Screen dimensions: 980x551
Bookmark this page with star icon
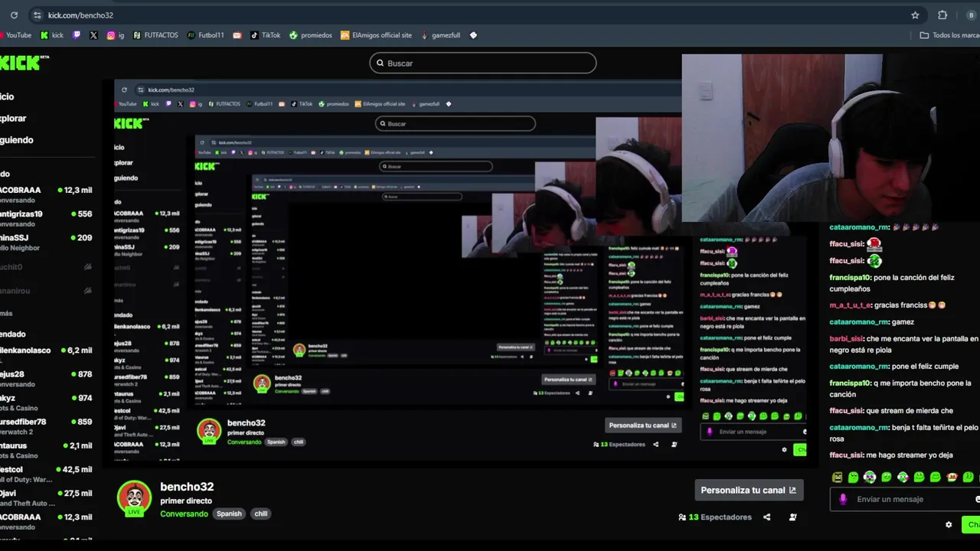tap(915, 15)
